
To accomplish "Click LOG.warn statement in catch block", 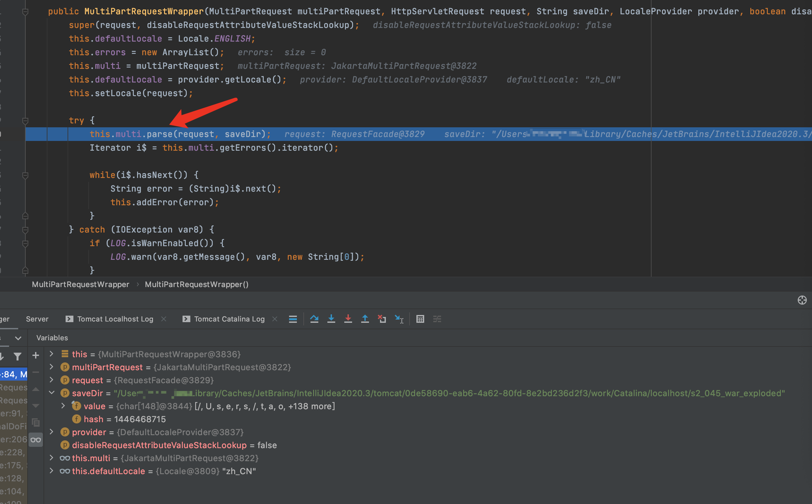I will [237, 257].
